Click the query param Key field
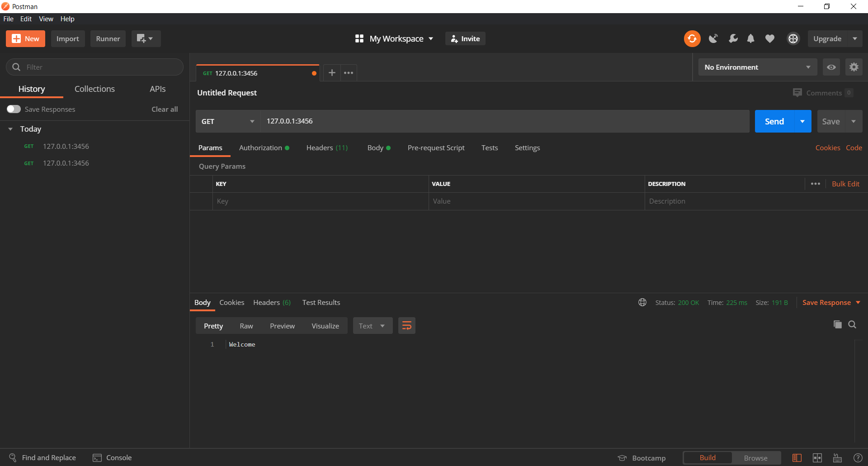The width and height of the screenshot is (868, 466). click(x=321, y=201)
